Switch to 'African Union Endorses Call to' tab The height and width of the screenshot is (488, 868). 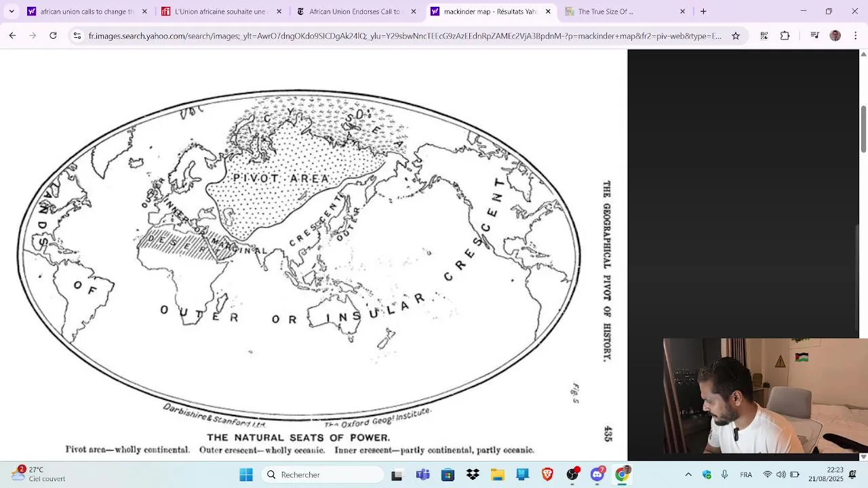(x=355, y=12)
